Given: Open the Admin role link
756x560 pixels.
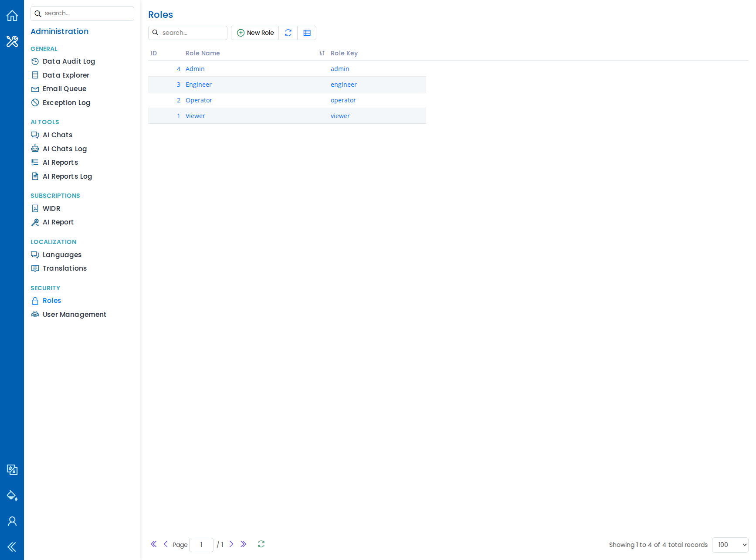Looking at the screenshot, I should (195, 69).
